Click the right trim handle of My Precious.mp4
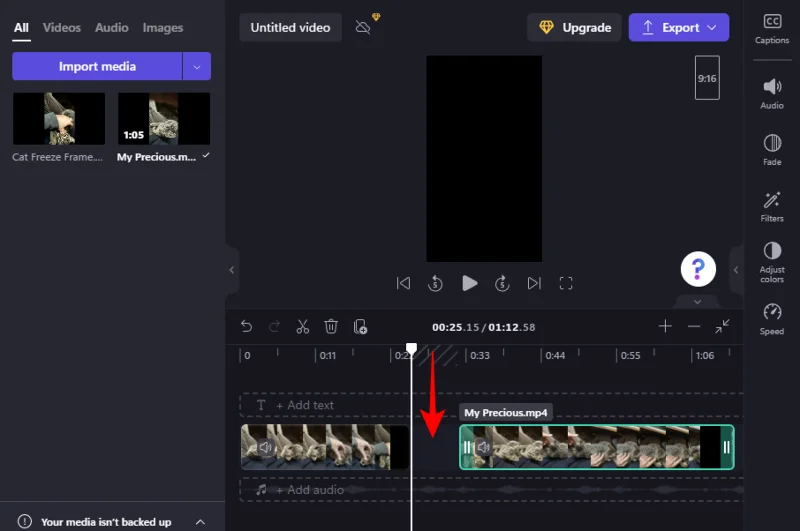800x531 pixels. pyautogui.click(x=726, y=447)
